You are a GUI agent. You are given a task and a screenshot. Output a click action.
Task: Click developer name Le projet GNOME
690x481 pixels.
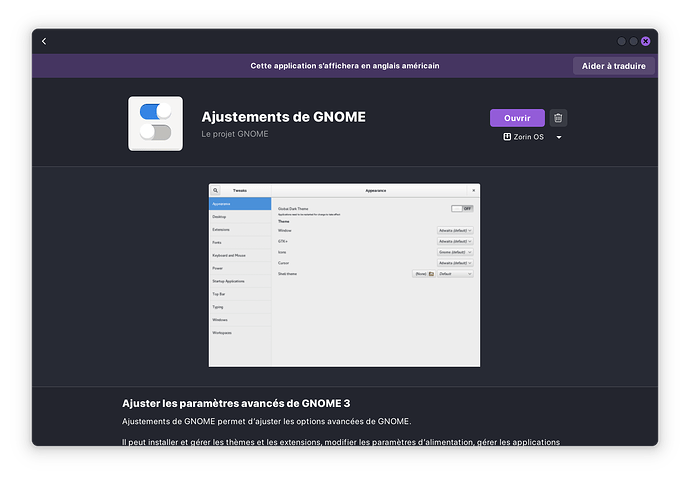tap(235, 134)
